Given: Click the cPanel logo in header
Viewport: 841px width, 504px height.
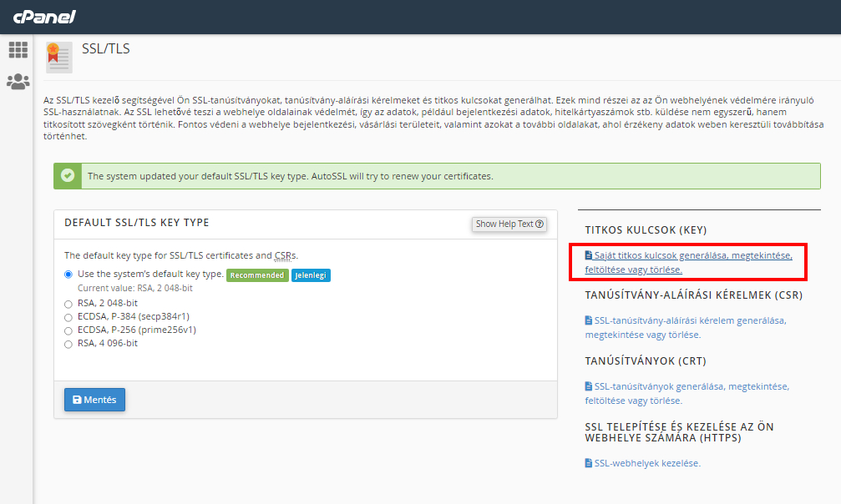Looking at the screenshot, I should [44, 17].
